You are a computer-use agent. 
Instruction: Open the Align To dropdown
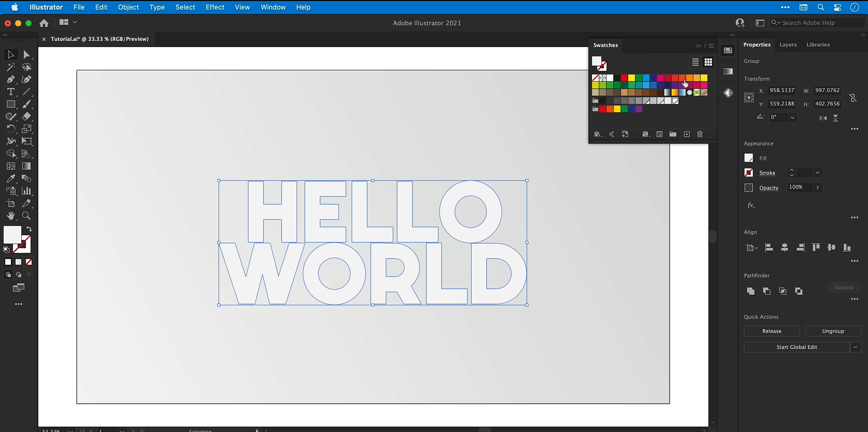[x=751, y=247]
